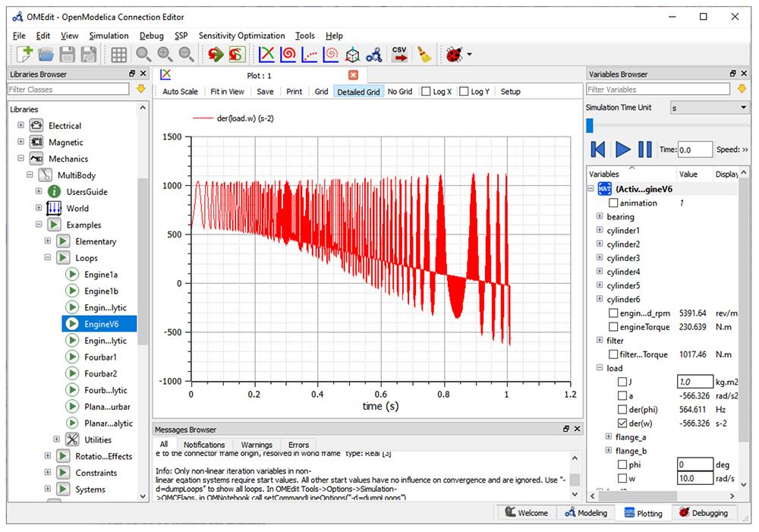The width and height of the screenshot is (759, 532).
Task: Check the der(phi) variable checkbox
Action: click(622, 410)
